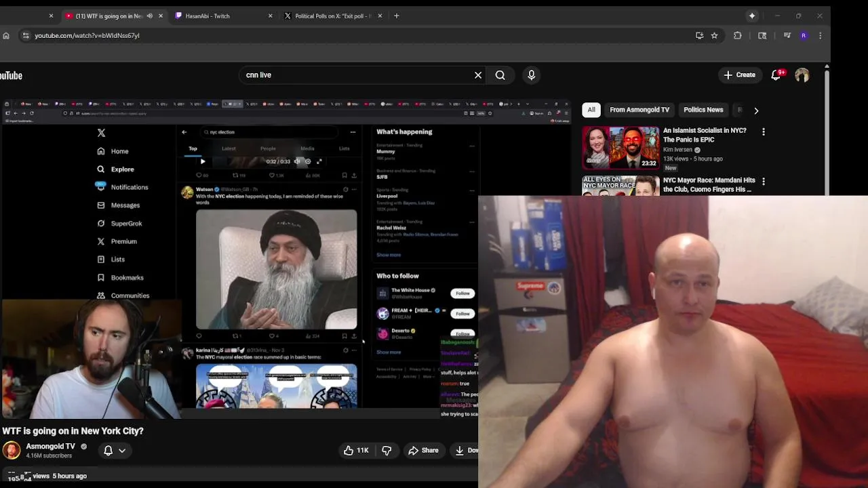Click the YouTube page scrollbar up arrow
Screen dimensions: 868x488
click(827, 66)
